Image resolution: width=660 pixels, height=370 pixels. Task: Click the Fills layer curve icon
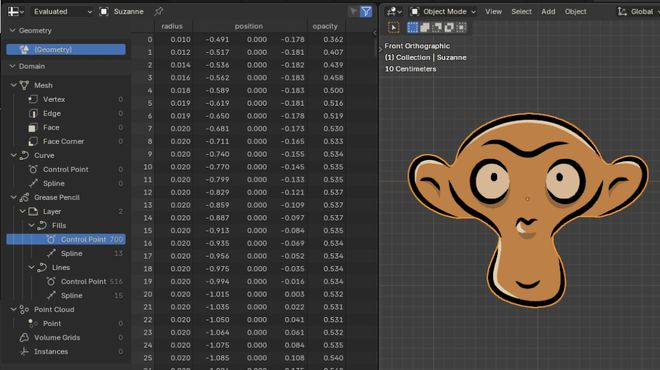click(x=42, y=225)
